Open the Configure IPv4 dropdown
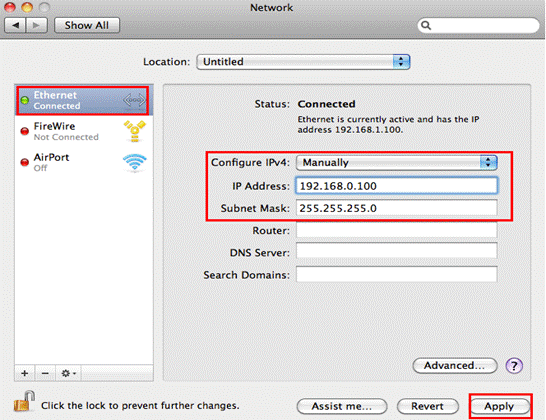546x420 pixels. point(397,163)
